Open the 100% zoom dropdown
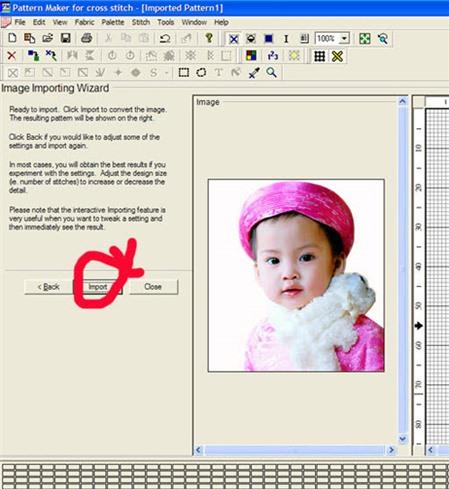 pyautogui.click(x=345, y=38)
